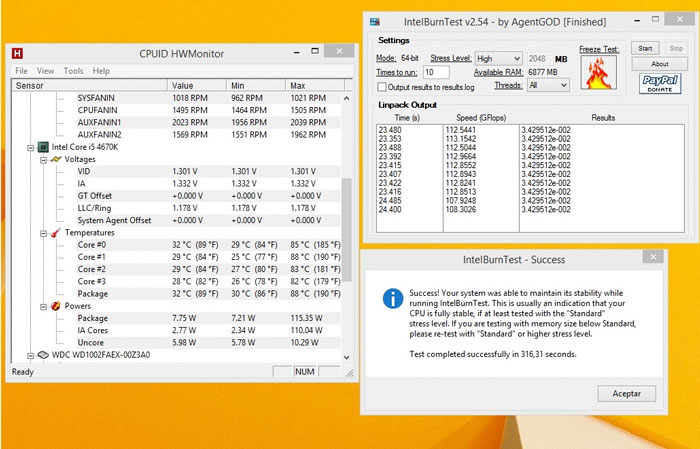Click the Start button in IntelBurnTest
The width and height of the screenshot is (700, 449).
645,48
